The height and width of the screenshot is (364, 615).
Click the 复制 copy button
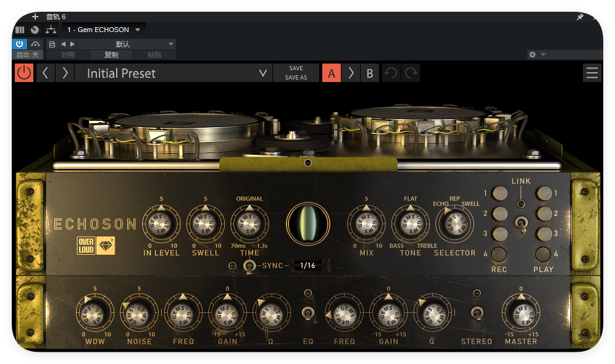point(111,55)
